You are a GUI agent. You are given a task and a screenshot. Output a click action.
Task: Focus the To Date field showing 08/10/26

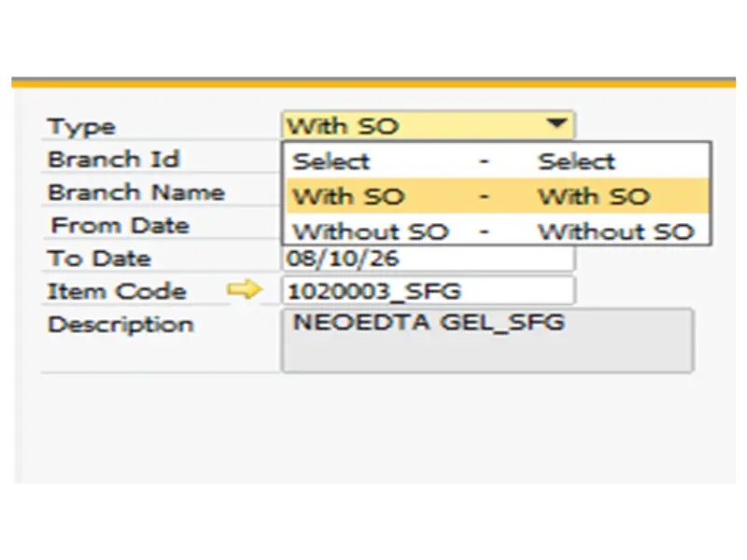[x=429, y=259]
